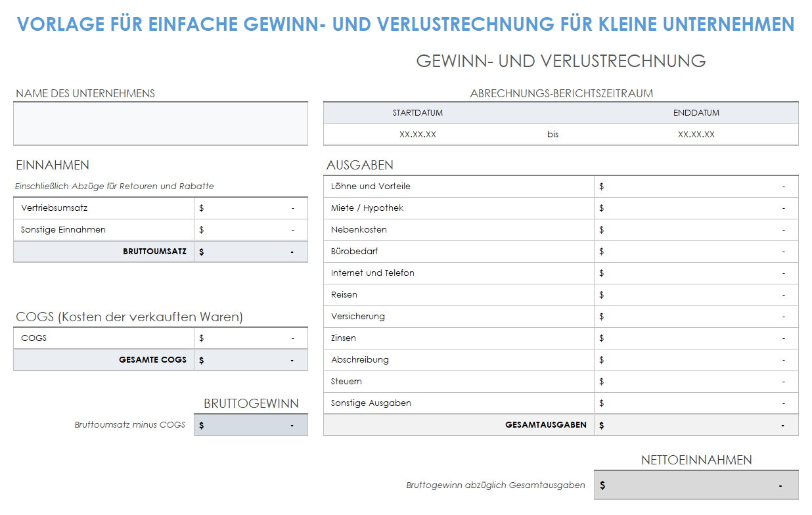Select the ENDDATUM xx.xx.xx cell

(x=696, y=134)
